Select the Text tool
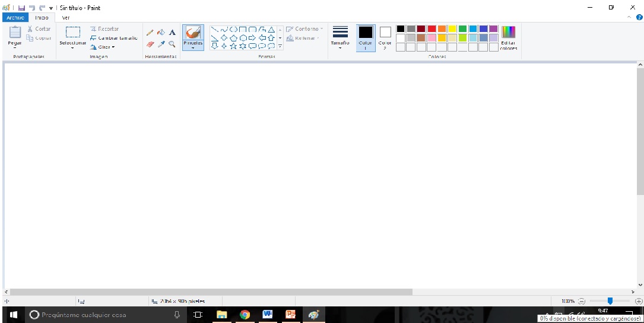Viewport: 644px width, 323px height. tap(172, 33)
